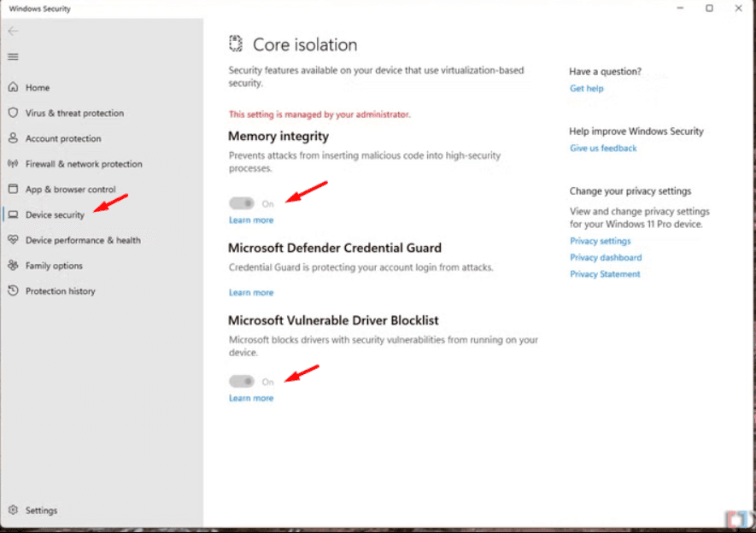The width and height of the screenshot is (756, 533).
Task: Click the Account protection person icon
Action: 13,138
